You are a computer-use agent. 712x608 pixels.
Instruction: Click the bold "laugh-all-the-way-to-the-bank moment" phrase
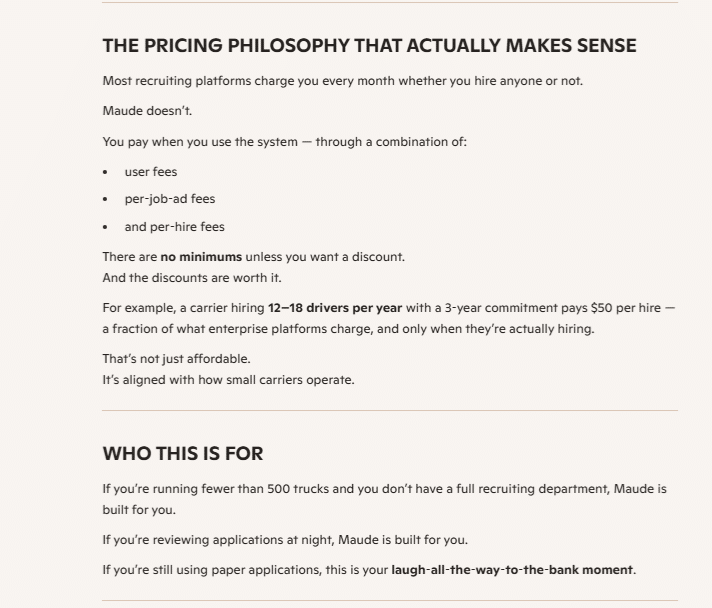coord(512,570)
